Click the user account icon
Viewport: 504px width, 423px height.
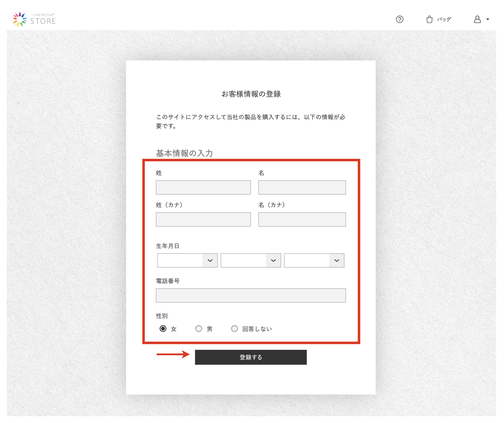tap(477, 19)
